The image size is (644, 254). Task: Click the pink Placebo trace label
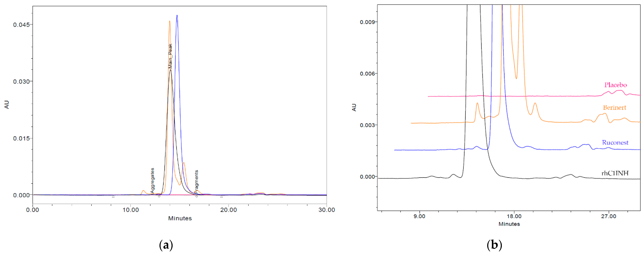click(x=615, y=85)
